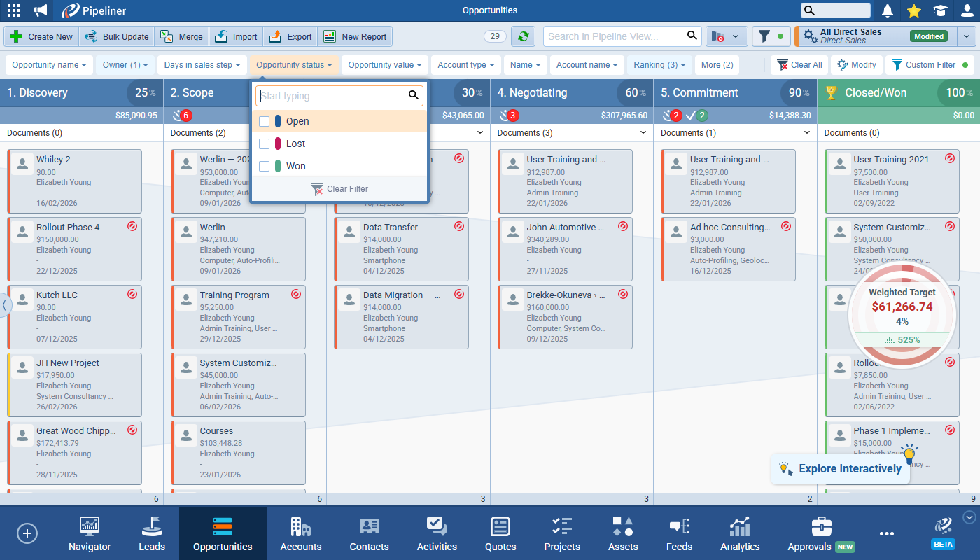Switch to the Accounts tab

pyautogui.click(x=300, y=534)
